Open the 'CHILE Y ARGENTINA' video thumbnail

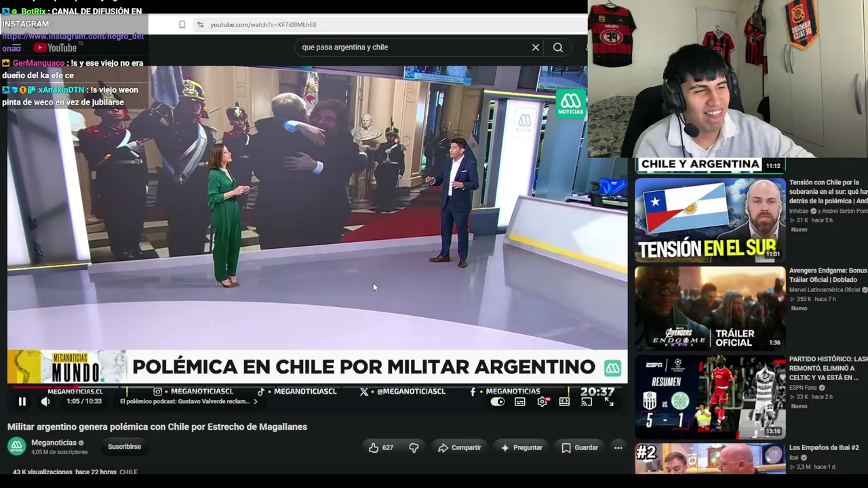(x=710, y=166)
